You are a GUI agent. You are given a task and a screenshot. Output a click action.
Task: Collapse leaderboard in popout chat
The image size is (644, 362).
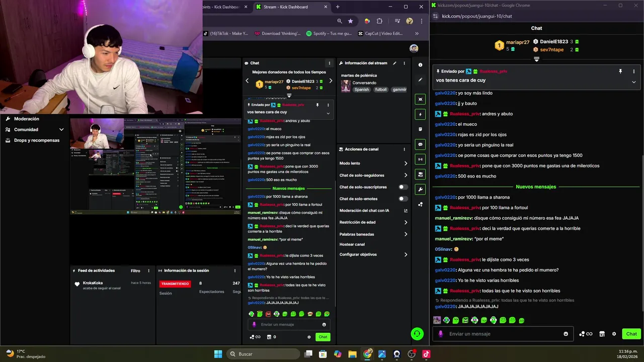point(536,59)
